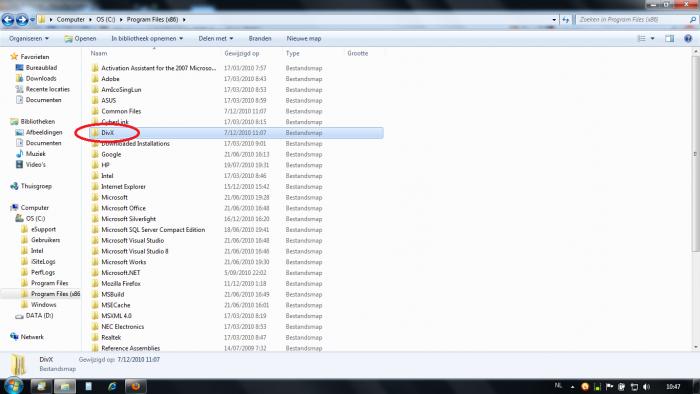Open the Help question mark icon
The width and height of the screenshot is (700, 394).
point(688,39)
